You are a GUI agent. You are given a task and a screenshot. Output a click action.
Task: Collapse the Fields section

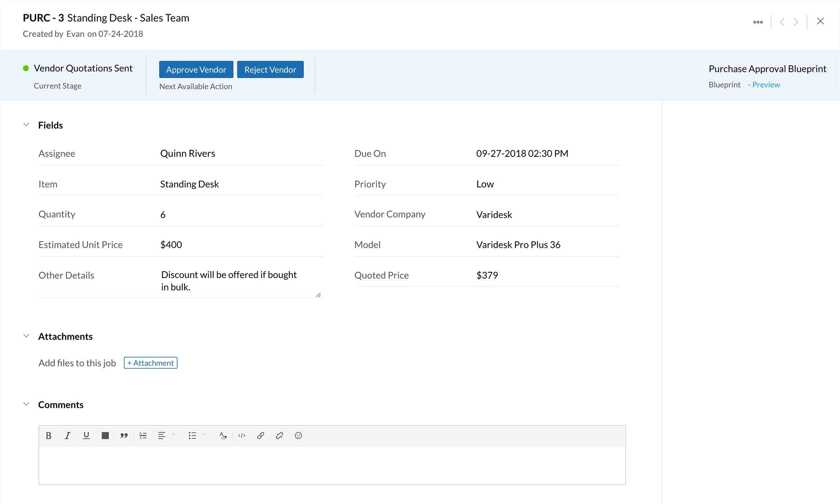point(26,125)
